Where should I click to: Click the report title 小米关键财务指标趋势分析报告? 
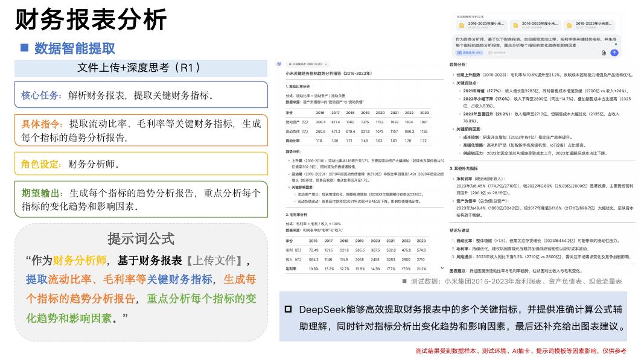tap(328, 74)
